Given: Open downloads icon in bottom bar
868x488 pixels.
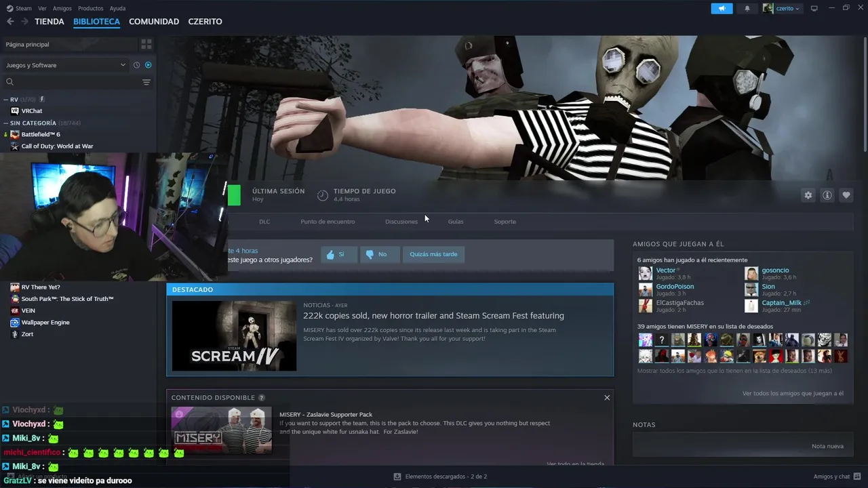Looking at the screenshot, I should [397, 476].
